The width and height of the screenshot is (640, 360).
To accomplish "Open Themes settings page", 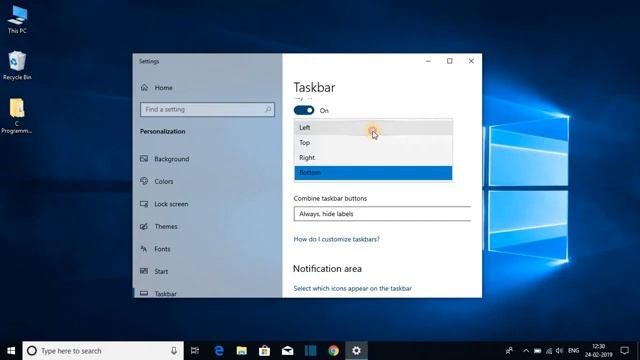I will tap(166, 226).
